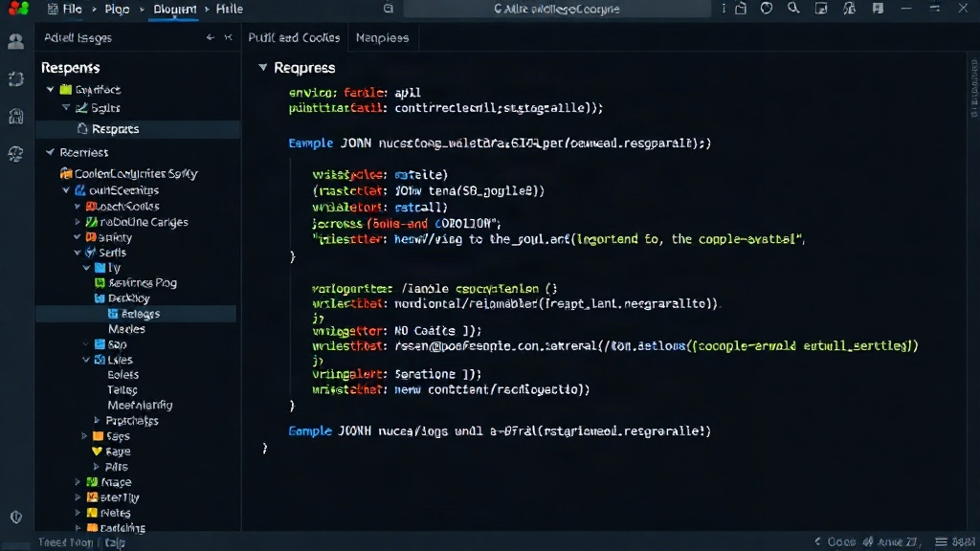The image size is (980, 551).
Task: Expand the raDolOne Cariges folder arrow
Action: pyautogui.click(x=78, y=221)
